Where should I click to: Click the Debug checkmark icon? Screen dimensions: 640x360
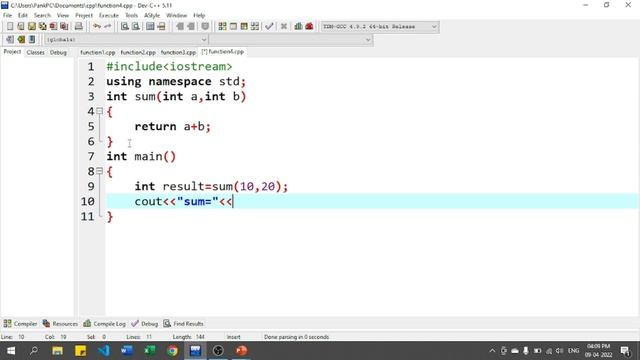pyautogui.click(x=269, y=27)
